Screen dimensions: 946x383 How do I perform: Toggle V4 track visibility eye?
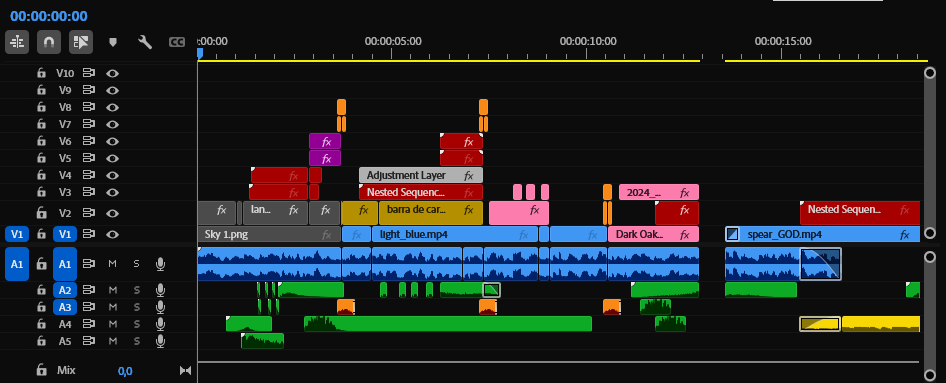(x=112, y=175)
